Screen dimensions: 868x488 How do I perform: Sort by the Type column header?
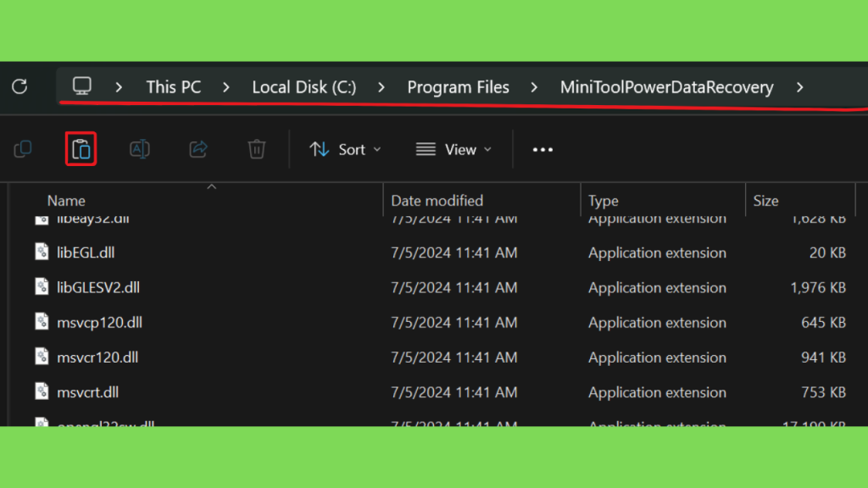coord(603,200)
